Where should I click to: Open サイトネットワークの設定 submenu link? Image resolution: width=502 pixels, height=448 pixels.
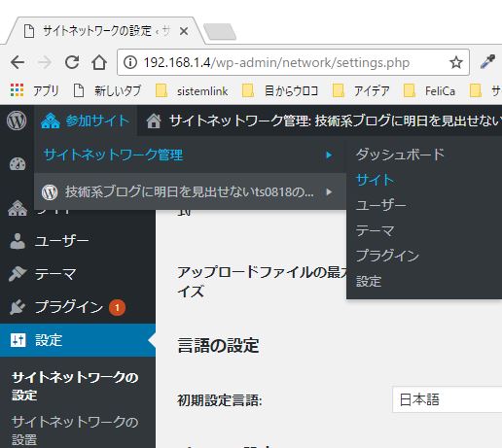pyautogui.click(x=75, y=386)
